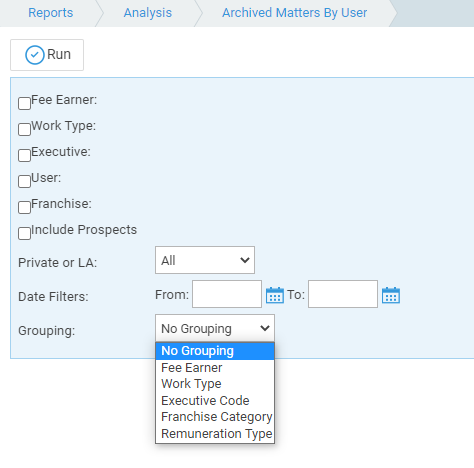Expand the Private or LA dropdown
Image resolution: width=474 pixels, height=468 pixels.
point(205,260)
